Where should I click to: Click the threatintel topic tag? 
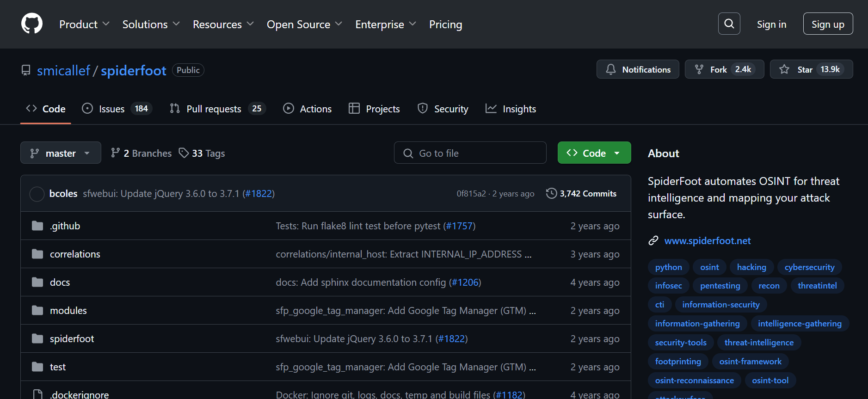[817, 285]
